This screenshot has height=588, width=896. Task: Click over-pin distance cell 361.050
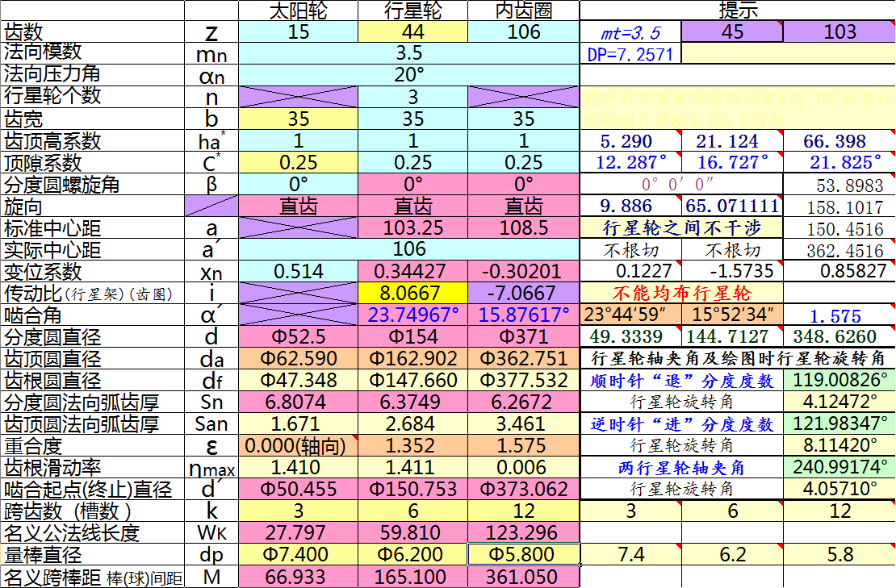click(x=523, y=576)
